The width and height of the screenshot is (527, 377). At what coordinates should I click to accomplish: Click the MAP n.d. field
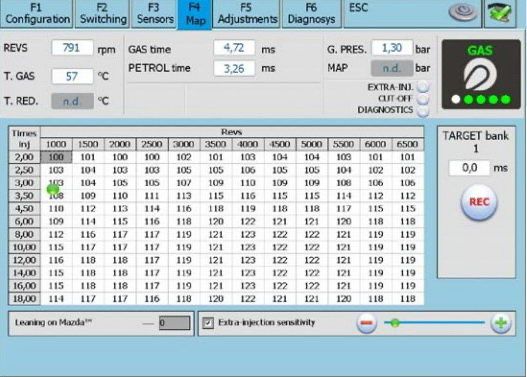(x=392, y=68)
